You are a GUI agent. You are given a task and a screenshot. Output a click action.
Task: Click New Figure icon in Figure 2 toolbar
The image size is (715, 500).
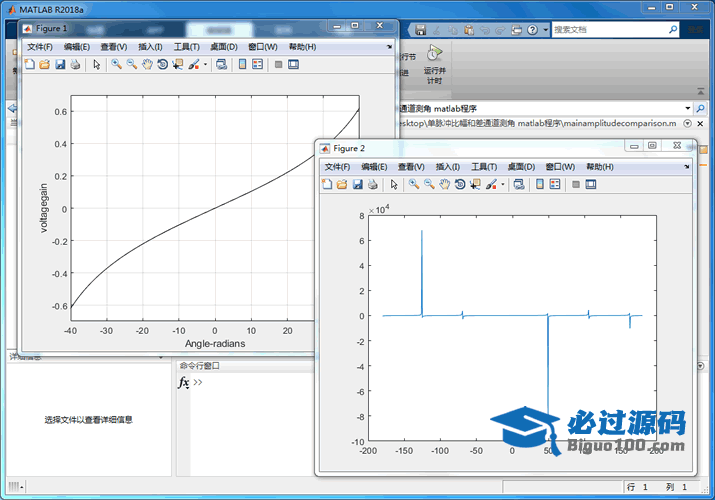pyautogui.click(x=327, y=184)
